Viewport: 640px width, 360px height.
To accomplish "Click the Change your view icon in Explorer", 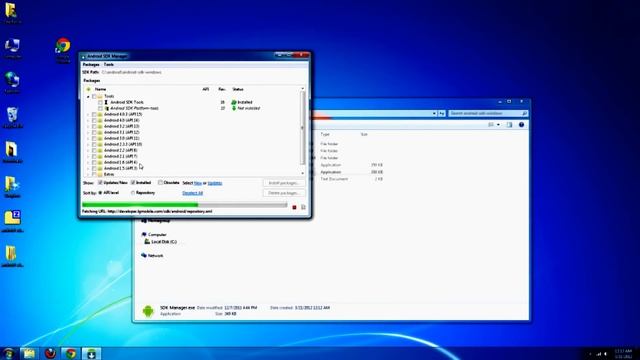I will pyautogui.click(x=491, y=124).
